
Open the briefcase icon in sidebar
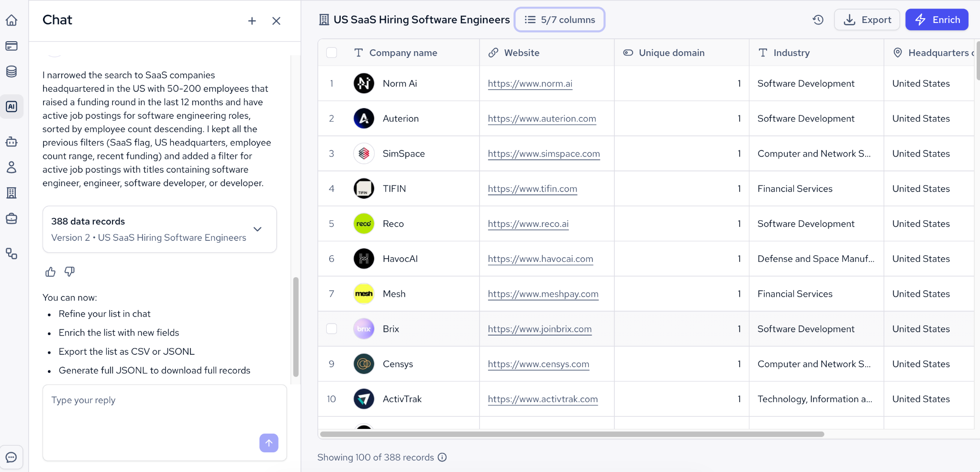pyautogui.click(x=11, y=219)
